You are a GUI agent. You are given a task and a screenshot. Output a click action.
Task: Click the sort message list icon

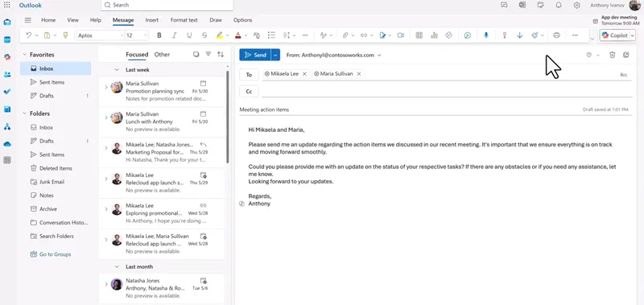coord(221,54)
